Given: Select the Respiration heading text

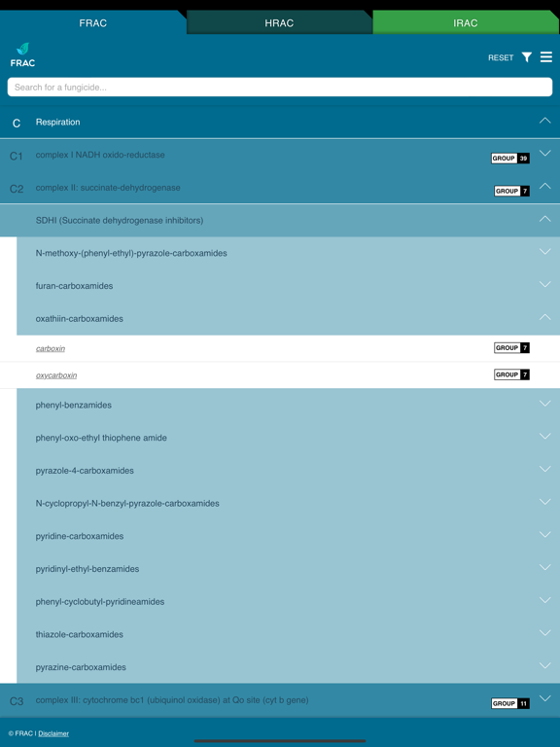Looking at the screenshot, I should tap(57, 122).
